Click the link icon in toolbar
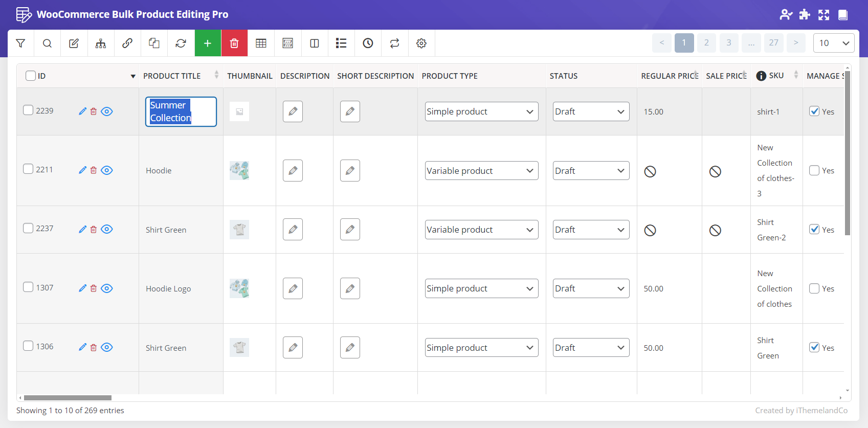 (x=127, y=43)
